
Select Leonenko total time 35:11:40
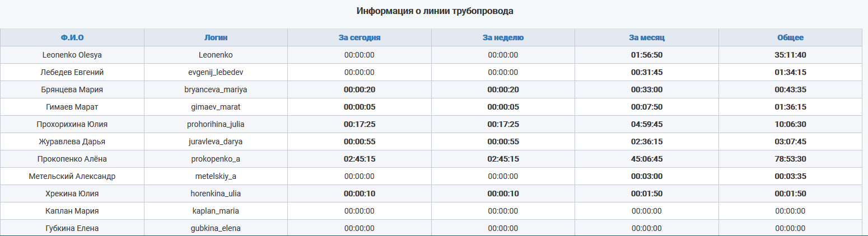pyautogui.click(x=790, y=55)
